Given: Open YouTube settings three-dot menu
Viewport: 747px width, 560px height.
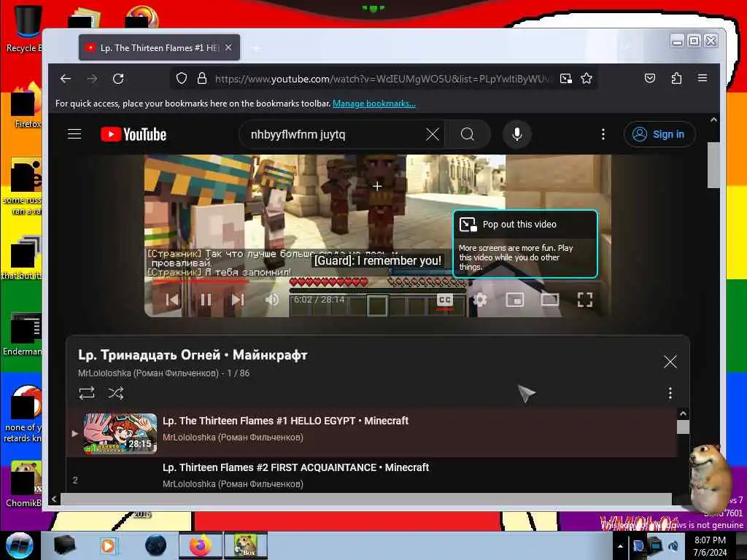Looking at the screenshot, I should click(x=603, y=134).
